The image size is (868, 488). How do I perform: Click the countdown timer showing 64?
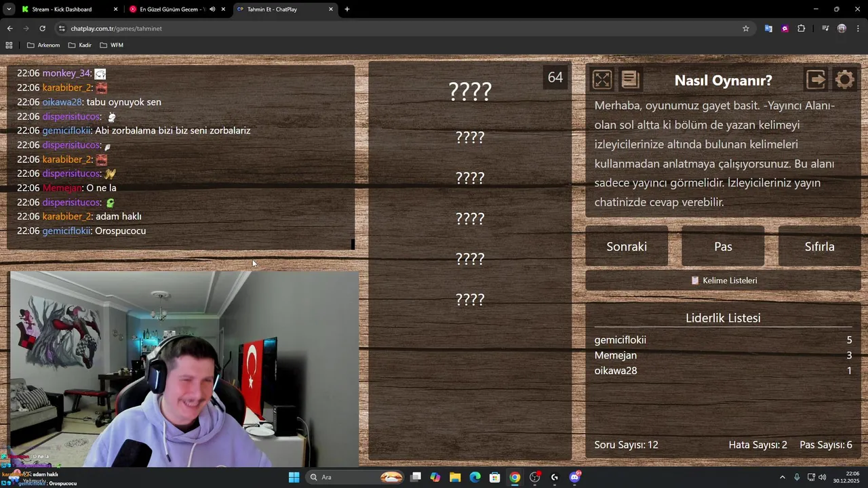tap(555, 77)
